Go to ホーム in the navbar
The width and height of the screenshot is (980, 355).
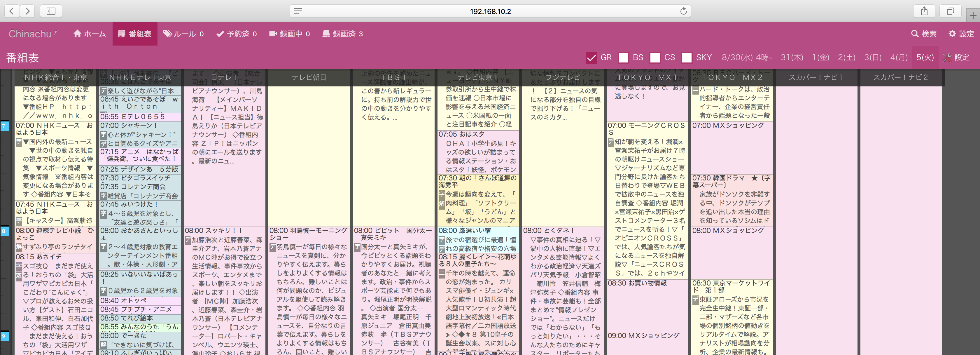pyautogui.click(x=90, y=34)
